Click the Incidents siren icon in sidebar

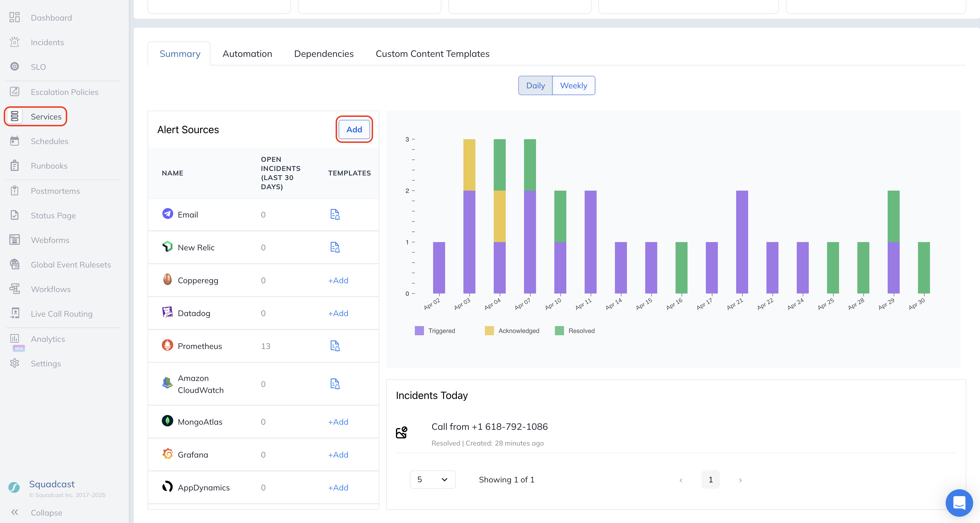pyautogui.click(x=15, y=42)
